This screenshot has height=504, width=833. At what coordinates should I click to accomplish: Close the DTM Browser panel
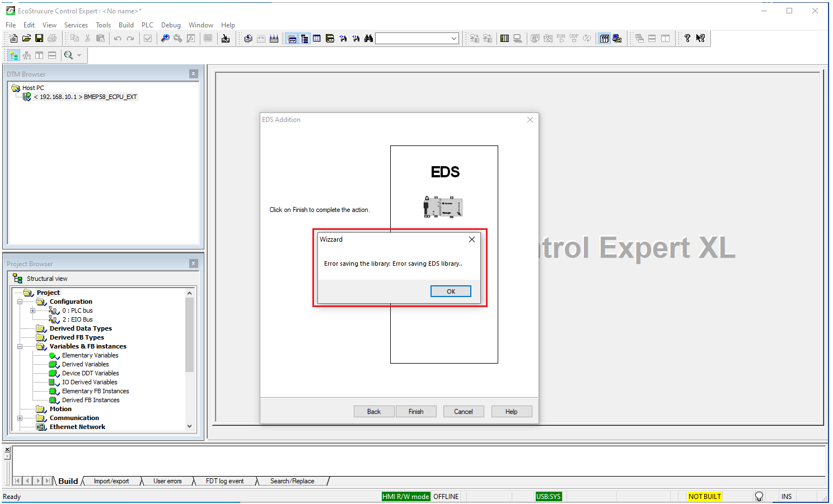[x=193, y=74]
